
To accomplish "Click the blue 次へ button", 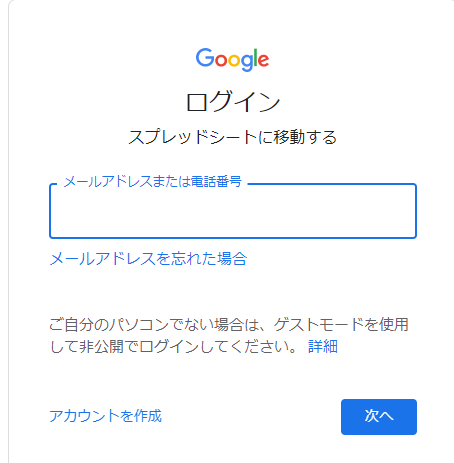I will click(379, 417).
